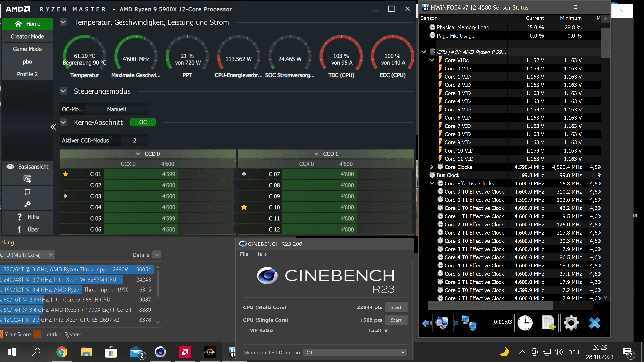This screenshot has width=644, height=362.
Task: Click the blue X close sensors icon
Action: (x=595, y=323)
